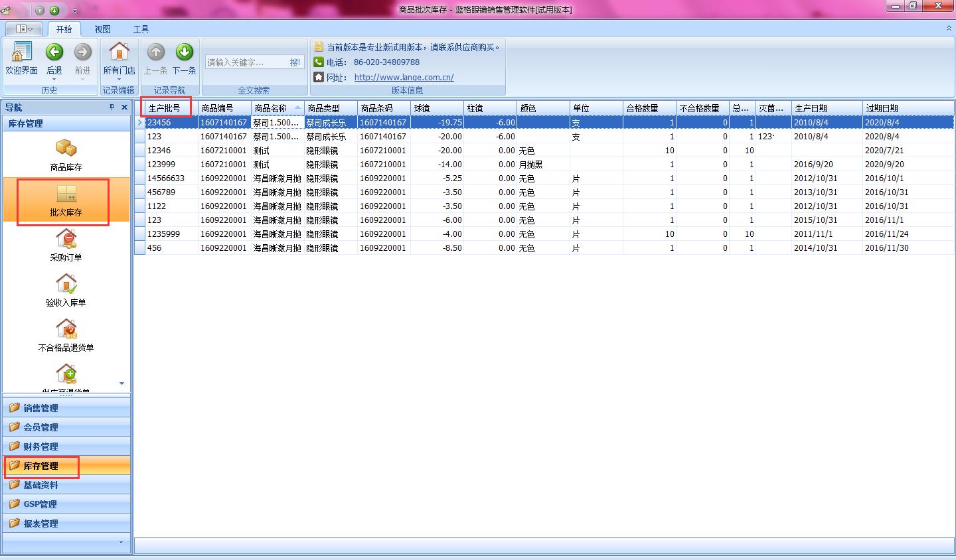Open the www.lange.com.cn website link
Screen dimensions: 956x560
404,77
